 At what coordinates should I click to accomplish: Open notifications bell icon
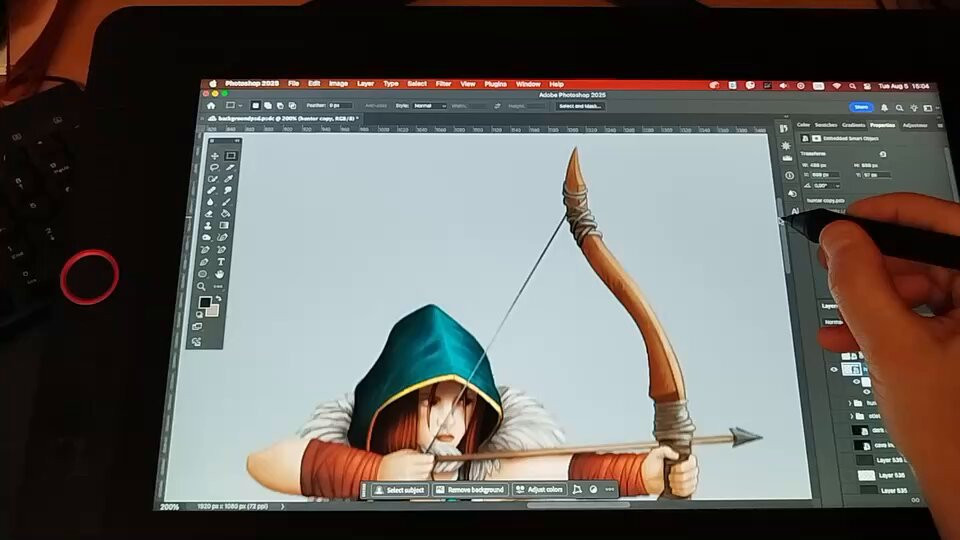pos(884,108)
